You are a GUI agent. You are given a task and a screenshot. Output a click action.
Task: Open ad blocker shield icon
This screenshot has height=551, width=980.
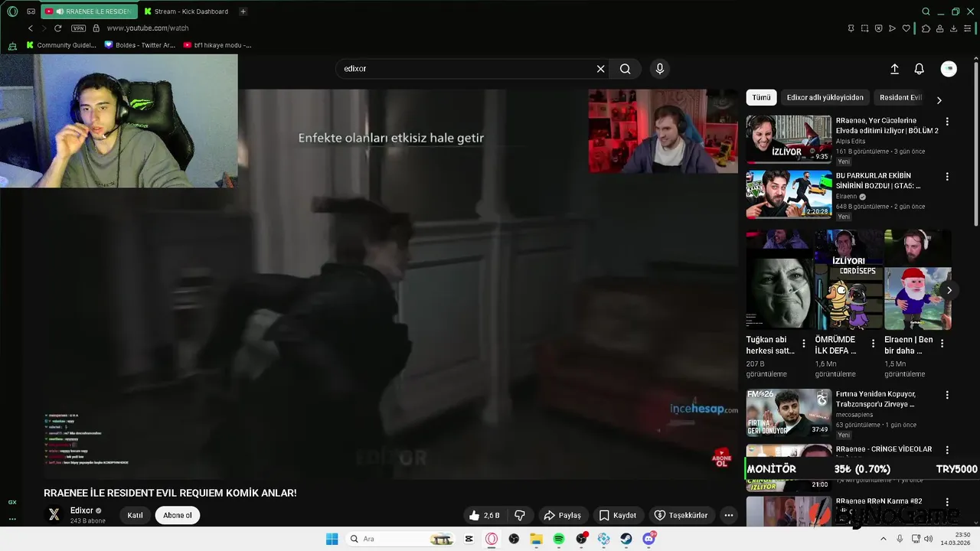pyautogui.click(x=878, y=28)
